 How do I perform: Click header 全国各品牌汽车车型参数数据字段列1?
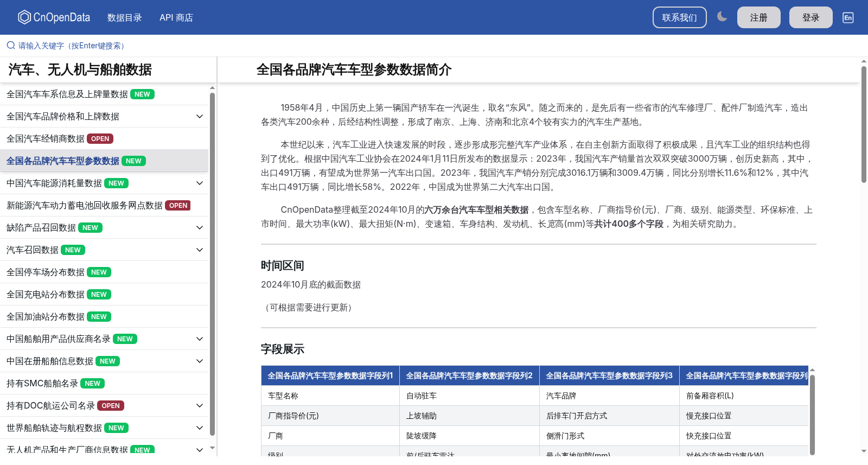(330, 375)
